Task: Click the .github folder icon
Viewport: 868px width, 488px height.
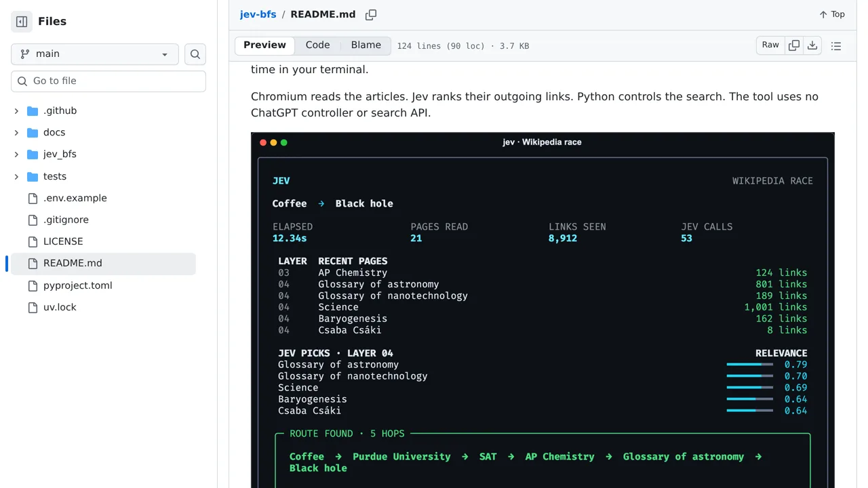Action: point(33,110)
